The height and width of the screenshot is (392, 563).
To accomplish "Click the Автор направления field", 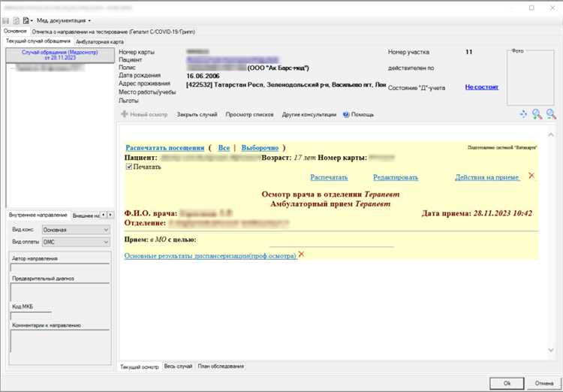I will 60,267.
